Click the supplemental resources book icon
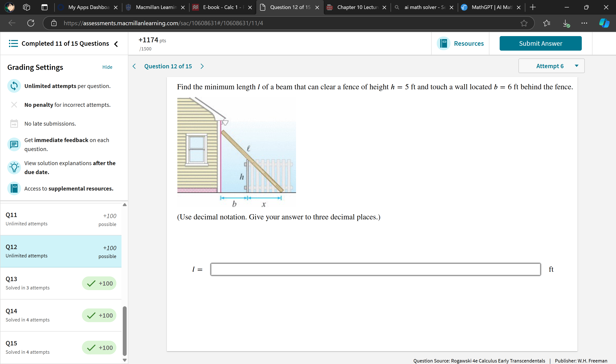 14,188
